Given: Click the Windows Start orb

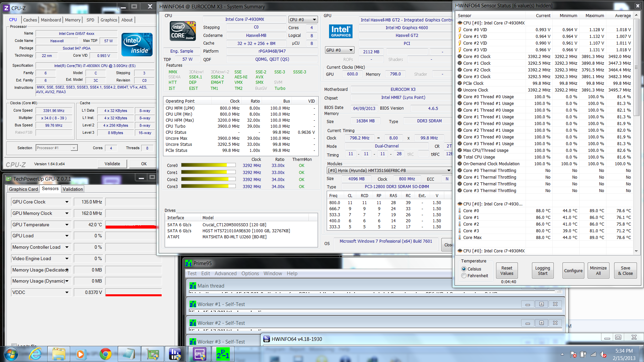Looking at the screenshot, I should click(x=11, y=354).
